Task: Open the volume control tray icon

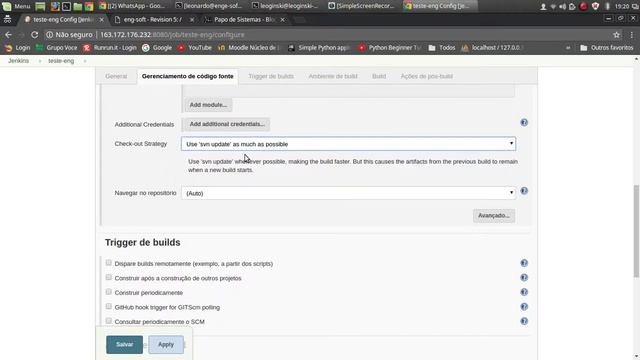Action: coord(562,6)
